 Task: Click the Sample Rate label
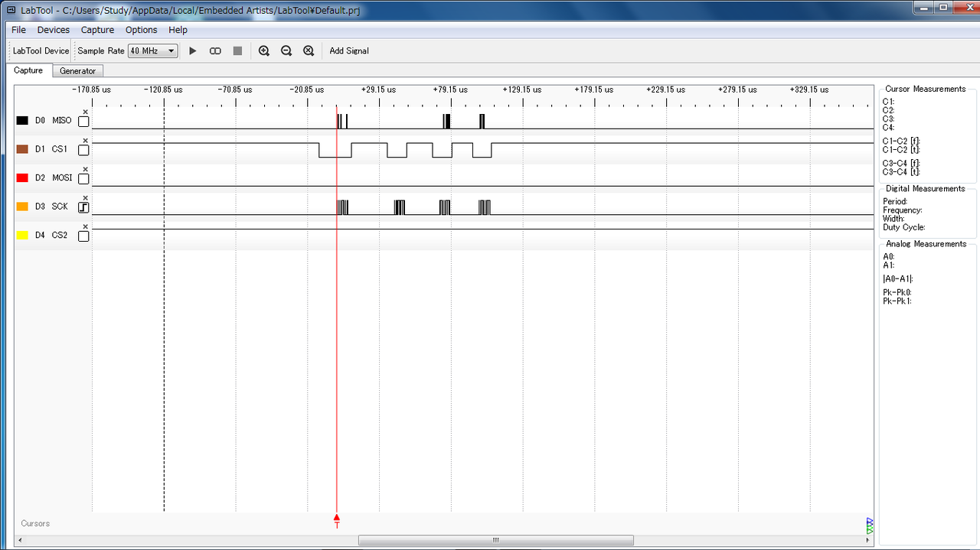coord(101,51)
